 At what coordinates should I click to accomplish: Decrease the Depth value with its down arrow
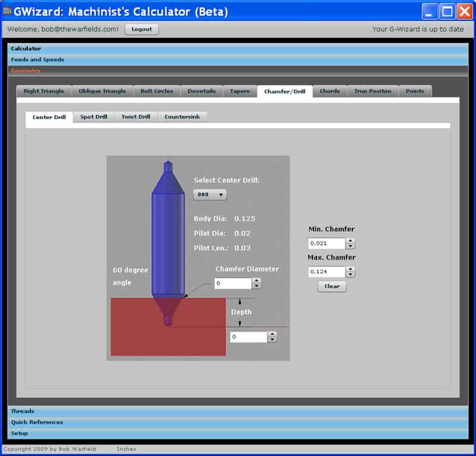coord(273,339)
